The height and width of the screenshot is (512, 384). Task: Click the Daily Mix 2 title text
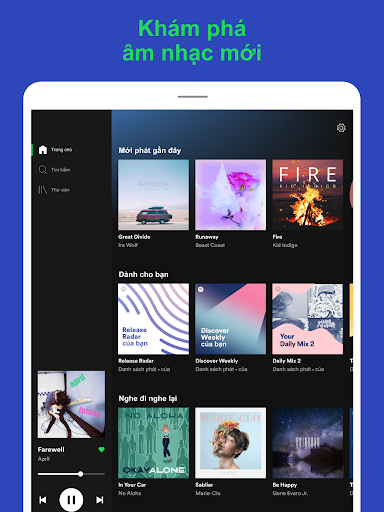coord(287,361)
